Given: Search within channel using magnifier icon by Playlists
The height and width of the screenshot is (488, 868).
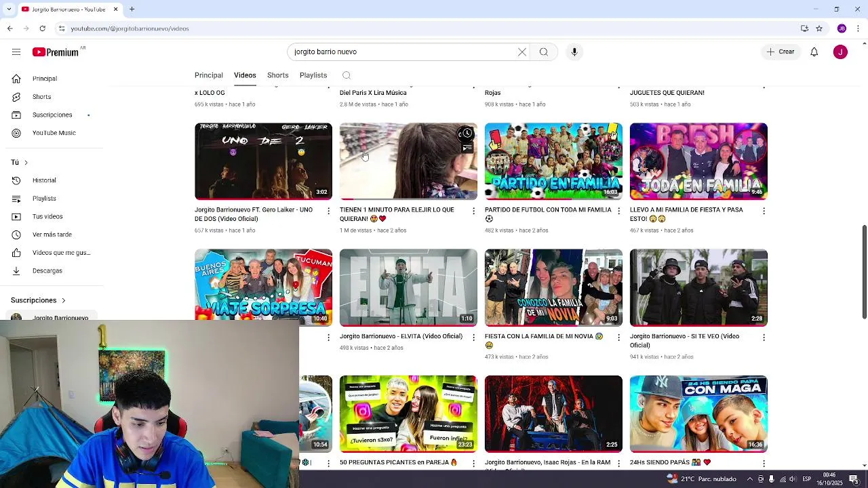Looking at the screenshot, I should tap(347, 75).
